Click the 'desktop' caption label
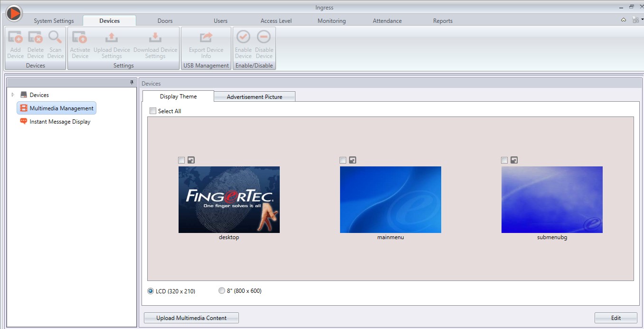The width and height of the screenshot is (644, 329). 229,237
